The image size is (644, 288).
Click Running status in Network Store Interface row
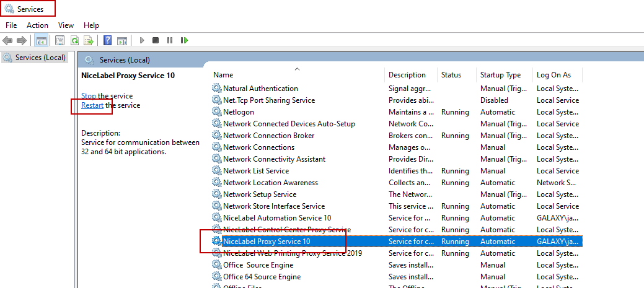click(x=455, y=206)
